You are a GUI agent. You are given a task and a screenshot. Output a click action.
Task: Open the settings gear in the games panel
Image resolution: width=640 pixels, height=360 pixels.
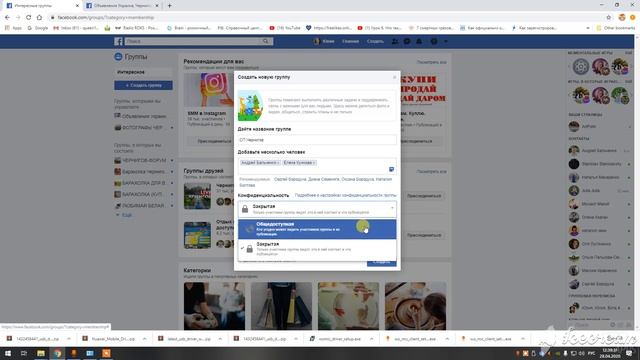580,67
